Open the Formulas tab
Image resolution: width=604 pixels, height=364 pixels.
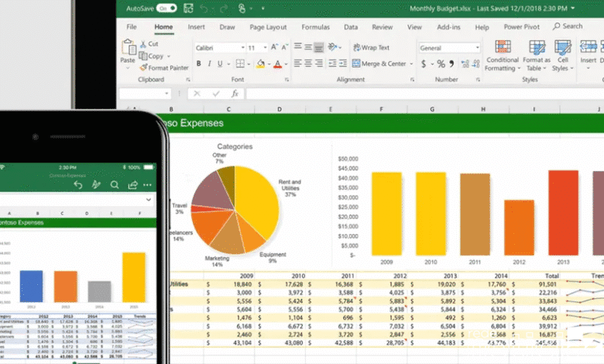click(x=315, y=27)
